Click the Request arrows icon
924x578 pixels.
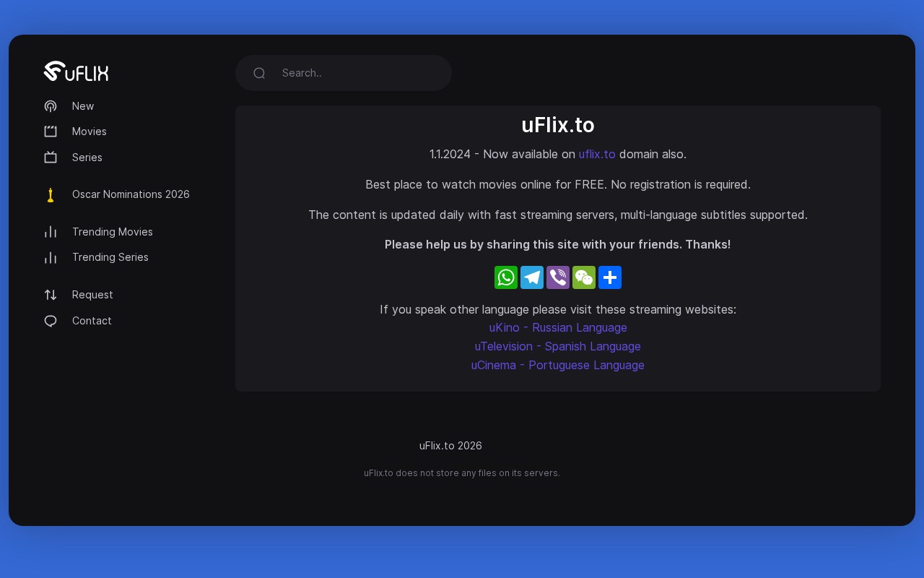pyautogui.click(x=51, y=295)
